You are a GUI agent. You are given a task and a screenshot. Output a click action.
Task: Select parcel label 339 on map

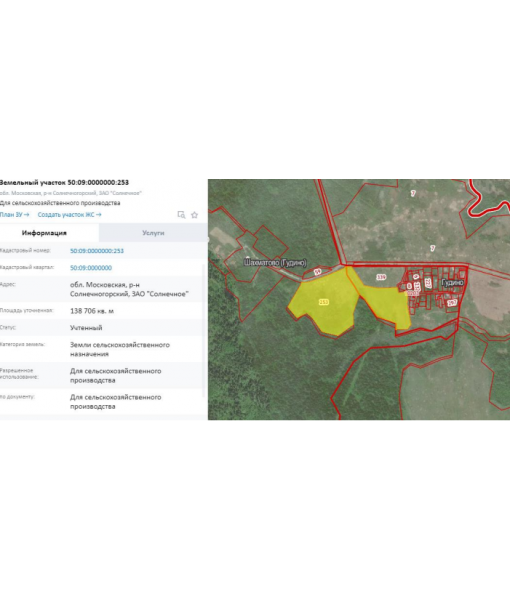pos(381,277)
